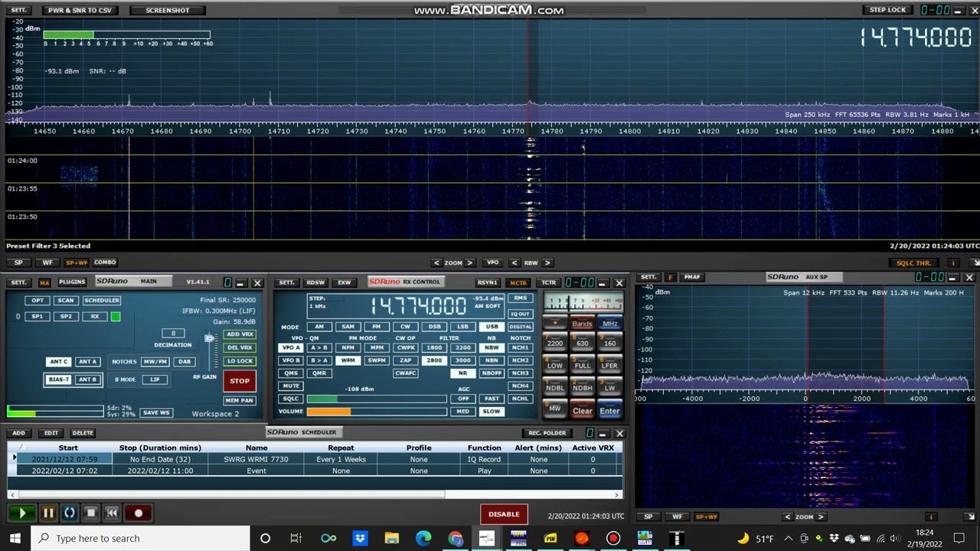The height and width of the screenshot is (551, 980).
Task: Open REC. FOLDER in scheduler
Action: [x=547, y=434]
